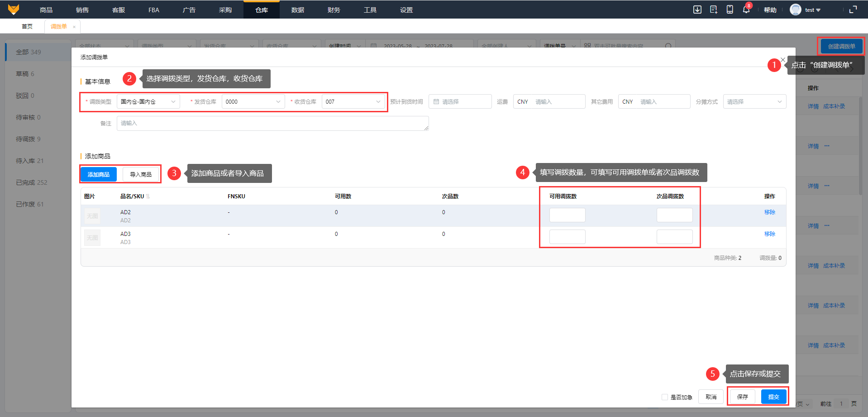Screen dimensions: 868x417
Task: Open the 收货仓库 dropdown showing 007
Action: click(353, 101)
